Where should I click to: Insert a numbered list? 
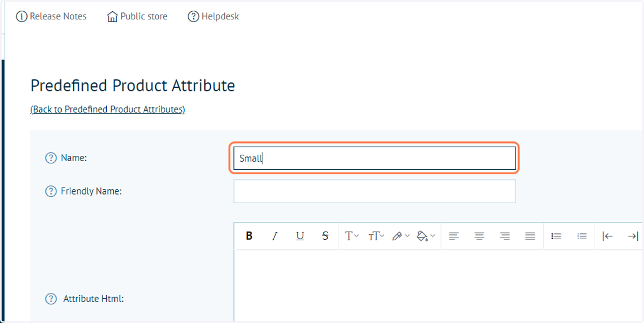pos(582,236)
